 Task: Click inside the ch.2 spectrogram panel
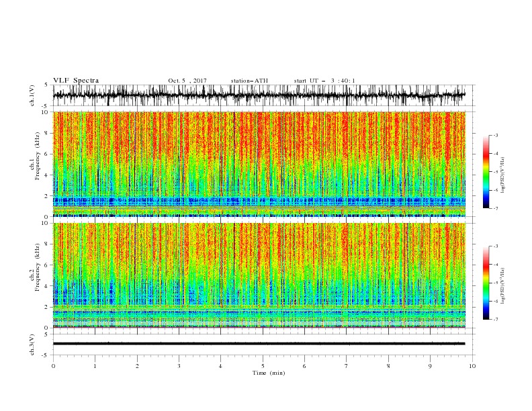259,275
